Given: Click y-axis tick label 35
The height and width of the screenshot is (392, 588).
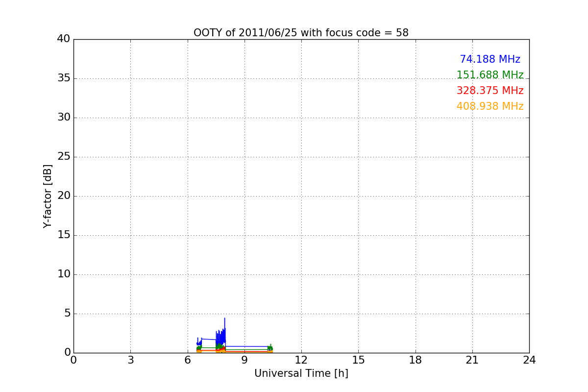Looking at the screenshot, I should tap(64, 78).
